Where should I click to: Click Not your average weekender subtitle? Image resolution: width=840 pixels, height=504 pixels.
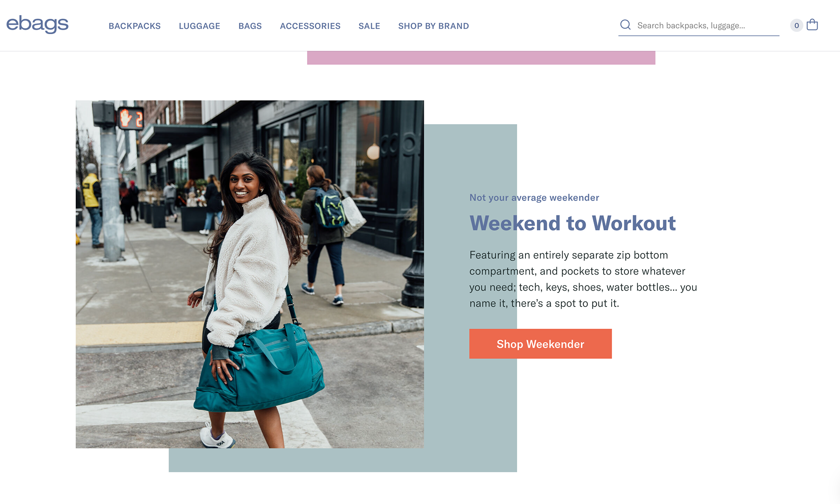[x=534, y=198]
